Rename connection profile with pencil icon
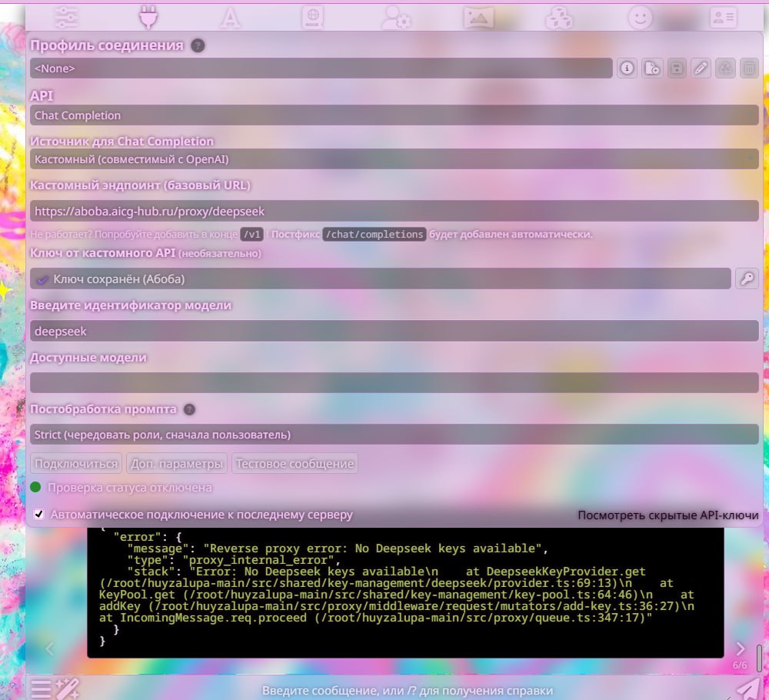Image resolution: width=769 pixels, height=700 pixels. coord(701,68)
